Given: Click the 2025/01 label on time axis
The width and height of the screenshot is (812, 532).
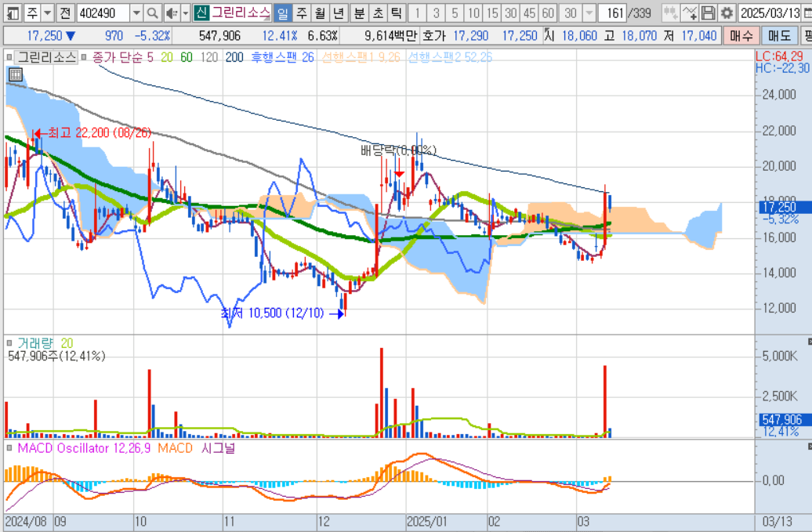Looking at the screenshot, I should point(426,521).
